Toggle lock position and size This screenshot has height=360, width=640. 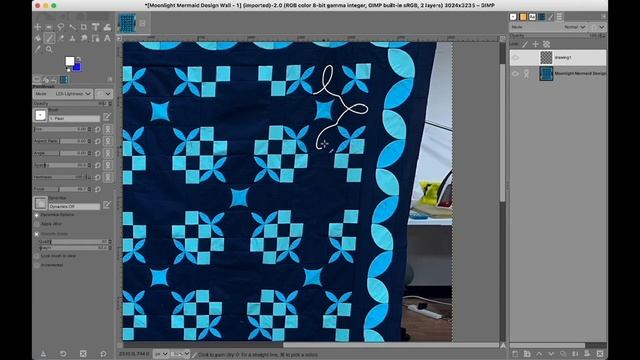(x=536, y=44)
